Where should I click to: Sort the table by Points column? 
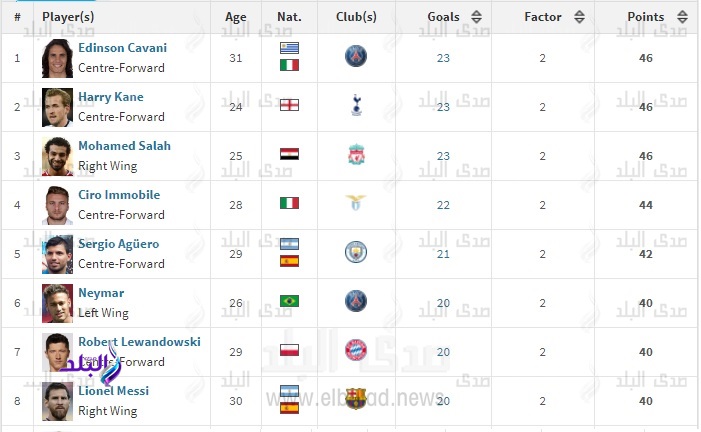[681, 17]
